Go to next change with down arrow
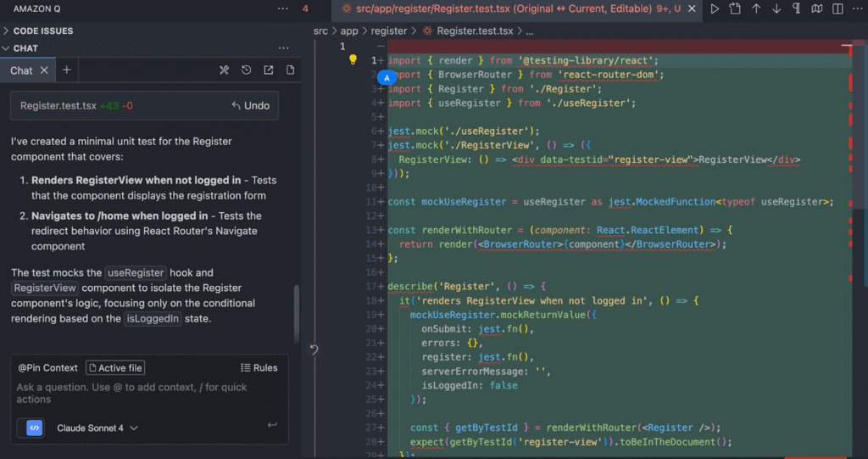The height and width of the screenshot is (459, 868). (776, 8)
